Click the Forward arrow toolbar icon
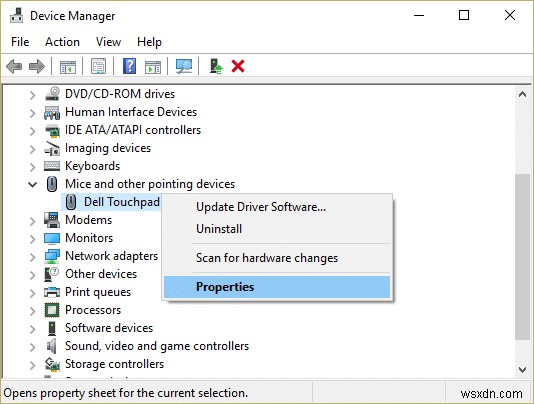 point(37,66)
